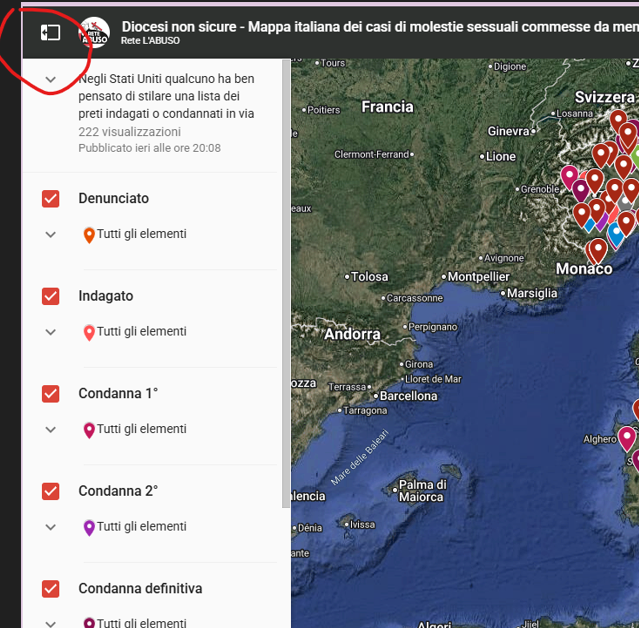639x628 pixels.
Task: Click the sidebar panel toggle icon
Action: (50, 33)
